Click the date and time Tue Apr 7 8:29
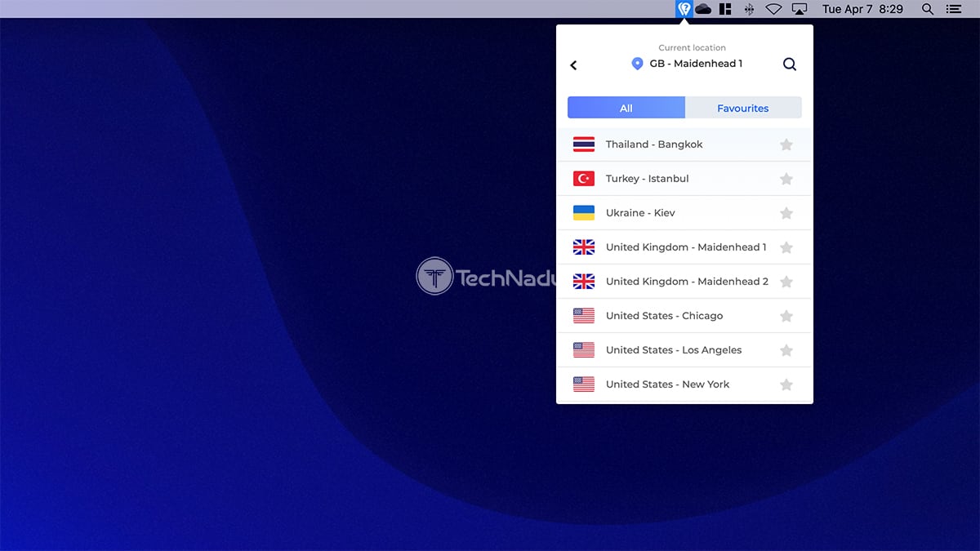Viewport: 980px width, 551px height. pyautogui.click(x=862, y=9)
